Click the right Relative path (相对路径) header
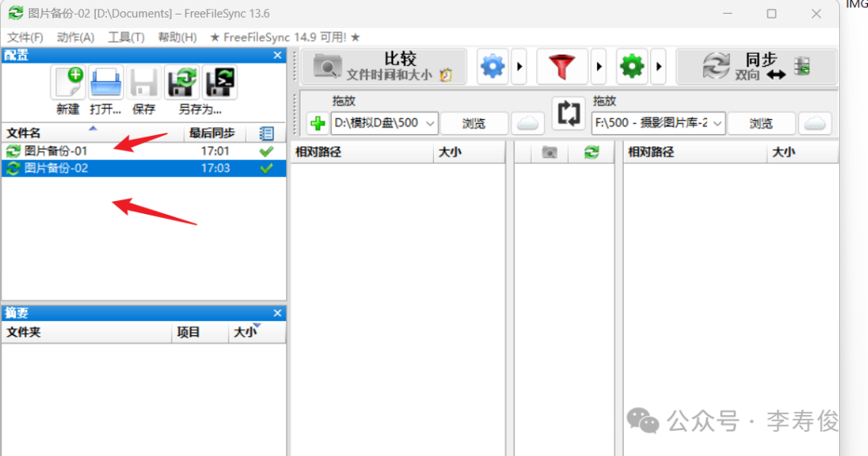 695,152
